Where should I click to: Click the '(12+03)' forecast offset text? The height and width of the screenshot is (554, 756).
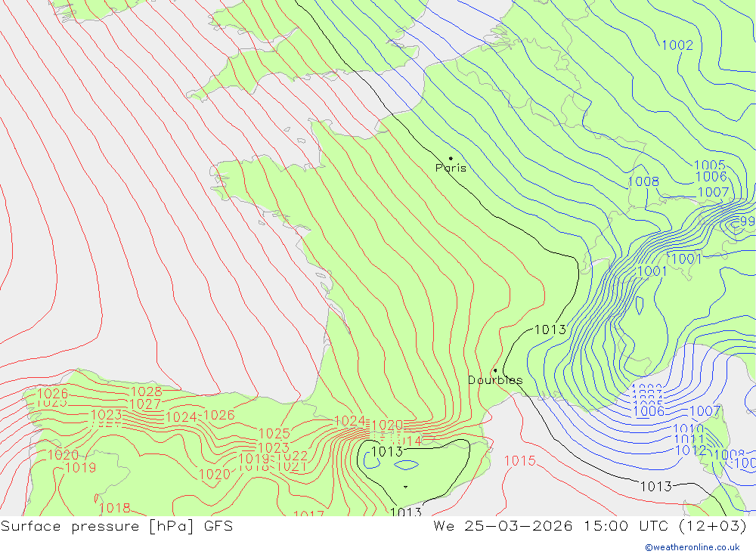coord(713,526)
